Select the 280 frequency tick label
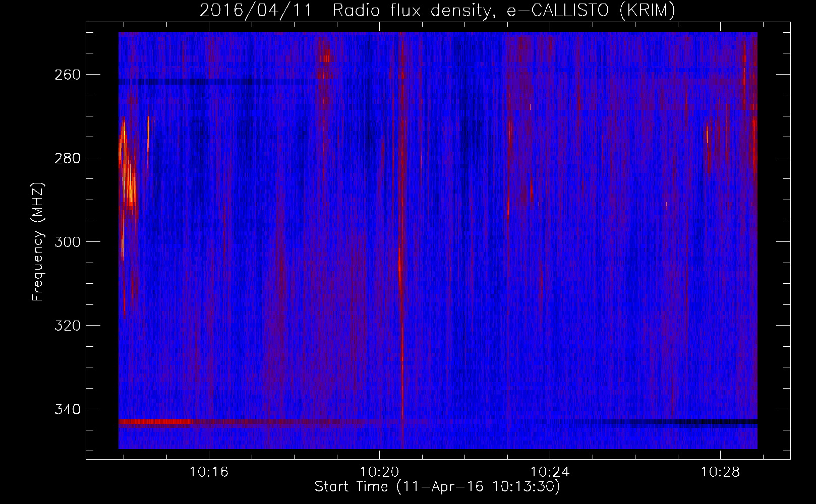816x504 pixels. pos(67,158)
